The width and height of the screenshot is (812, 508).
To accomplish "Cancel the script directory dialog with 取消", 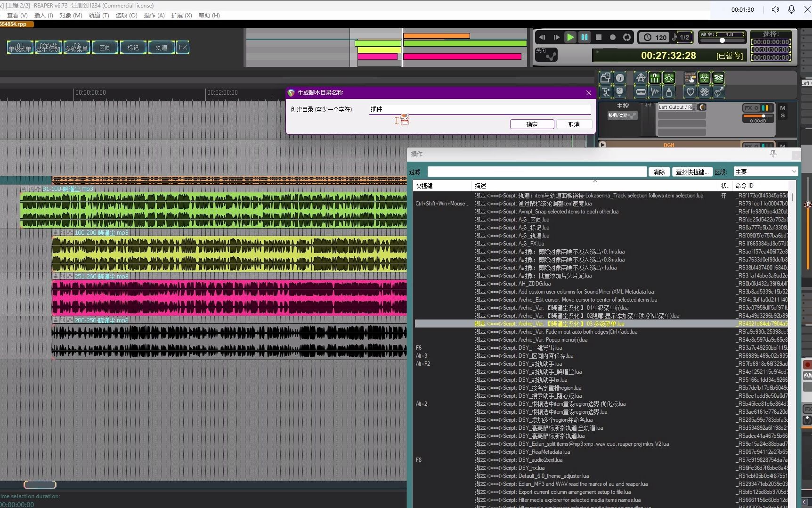I will (574, 124).
